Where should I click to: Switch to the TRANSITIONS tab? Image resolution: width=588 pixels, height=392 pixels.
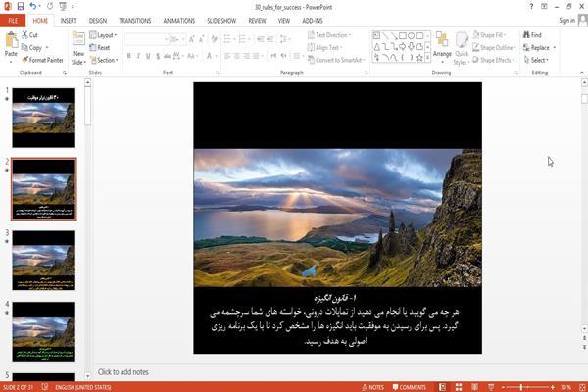coord(135,21)
